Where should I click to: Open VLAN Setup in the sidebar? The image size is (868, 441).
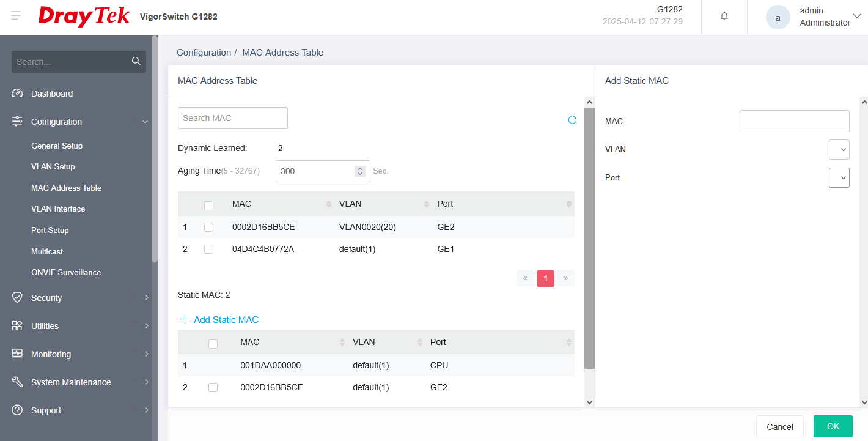(53, 166)
